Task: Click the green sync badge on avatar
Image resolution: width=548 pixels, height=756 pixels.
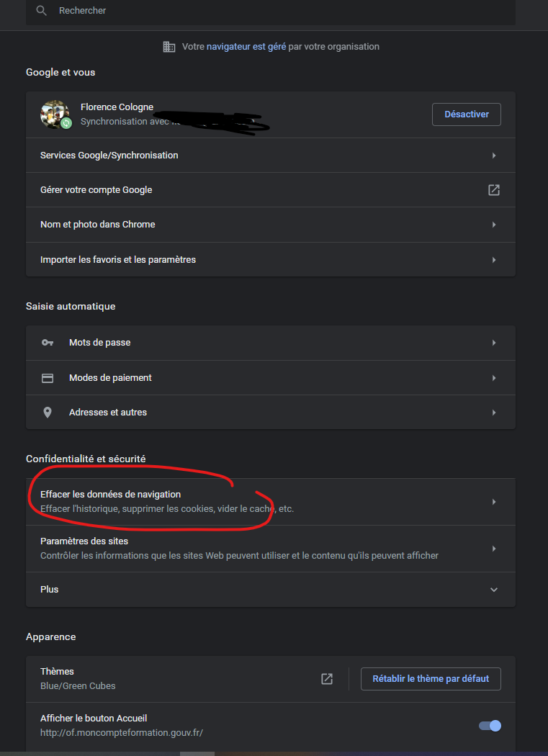Action: coord(66,123)
